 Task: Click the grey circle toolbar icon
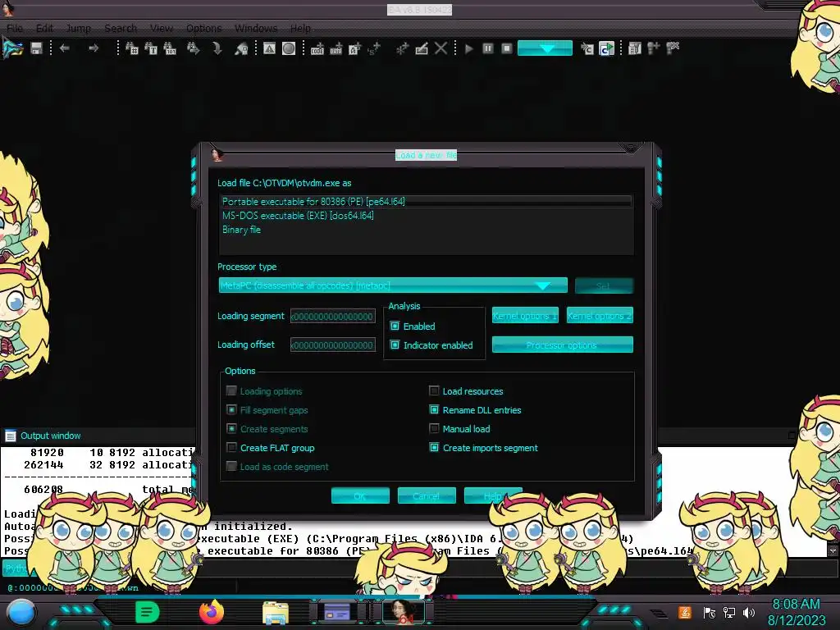click(x=289, y=48)
